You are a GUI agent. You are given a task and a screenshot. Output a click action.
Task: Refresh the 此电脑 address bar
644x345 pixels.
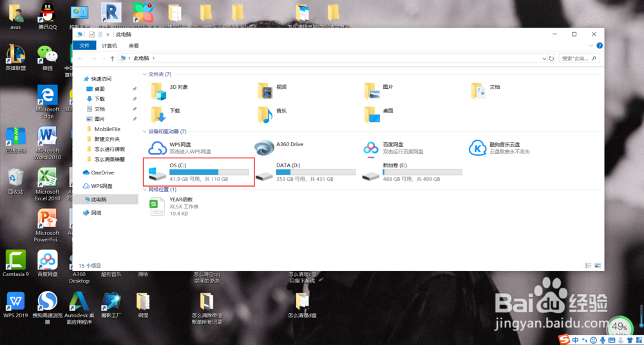(x=552, y=59)
